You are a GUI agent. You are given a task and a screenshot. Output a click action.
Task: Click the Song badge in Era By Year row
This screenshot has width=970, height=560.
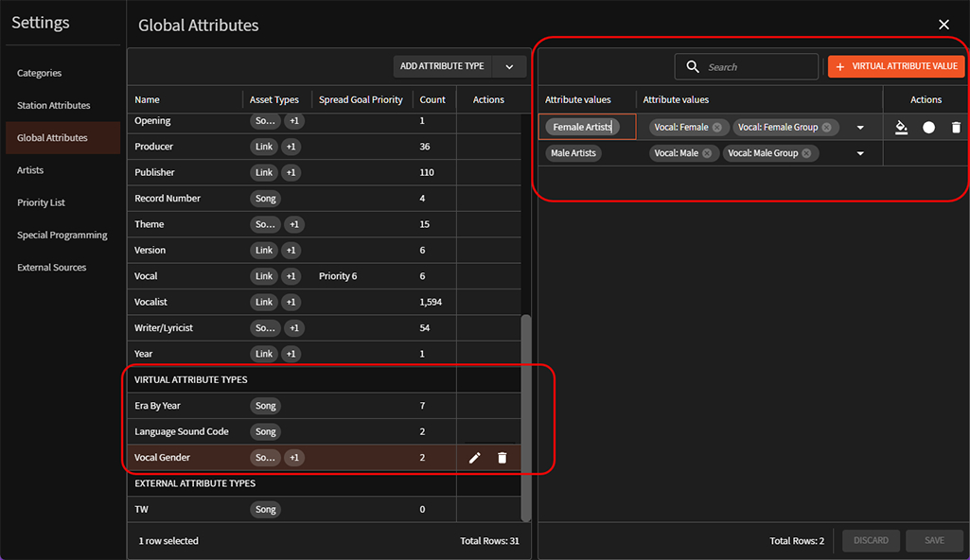[x=265, y=406]
